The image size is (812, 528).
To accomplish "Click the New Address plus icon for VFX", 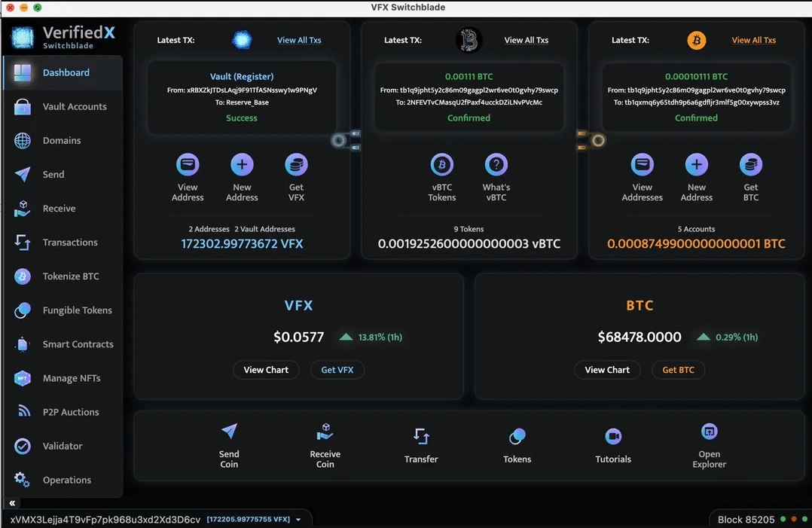I will click(x=241, y=166).
